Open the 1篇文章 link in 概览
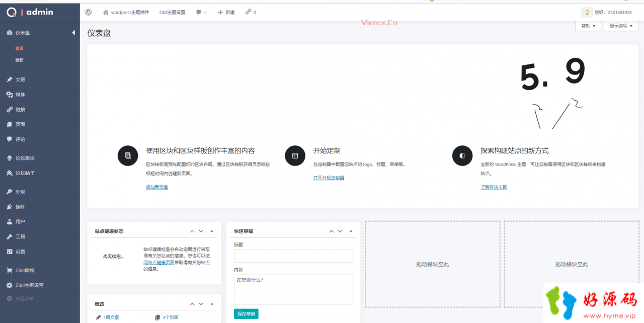This screenshot has height=323, width=644. [x=111, y=317]
